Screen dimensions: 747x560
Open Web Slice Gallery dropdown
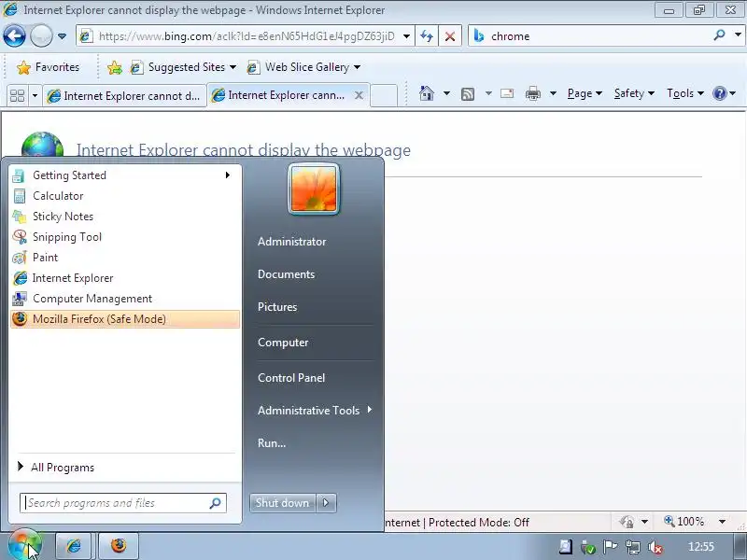[304, 67]
